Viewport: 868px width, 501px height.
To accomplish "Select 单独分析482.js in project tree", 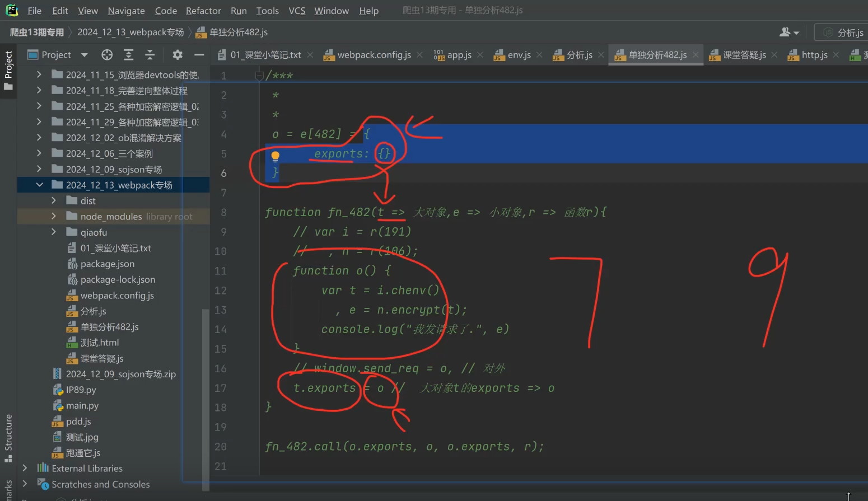I will point(109,326).
